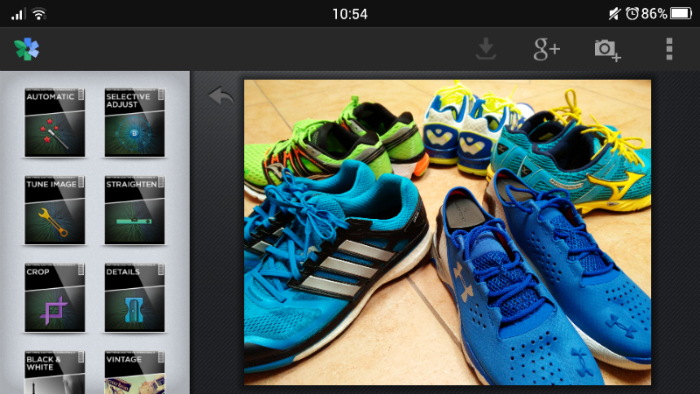The height and width of the screenshot is (394, 700).
Task: Open the Vintage filter
Action: coord(134,372)
